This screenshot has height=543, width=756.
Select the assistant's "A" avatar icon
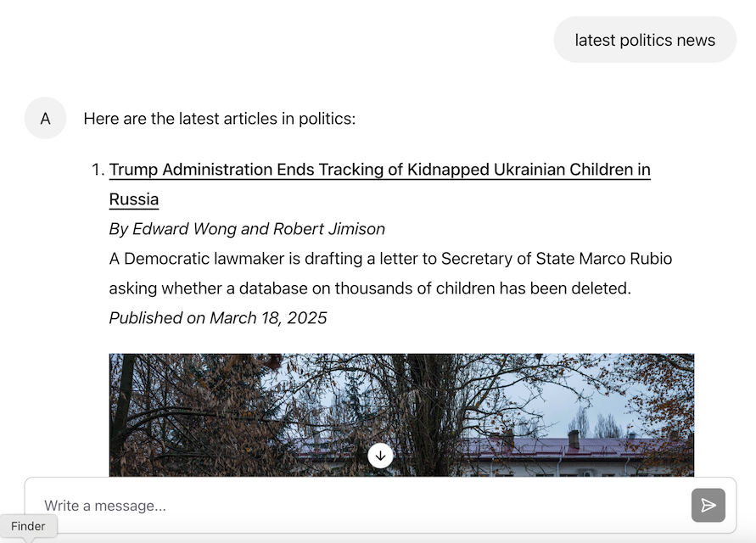coord(45,118)
